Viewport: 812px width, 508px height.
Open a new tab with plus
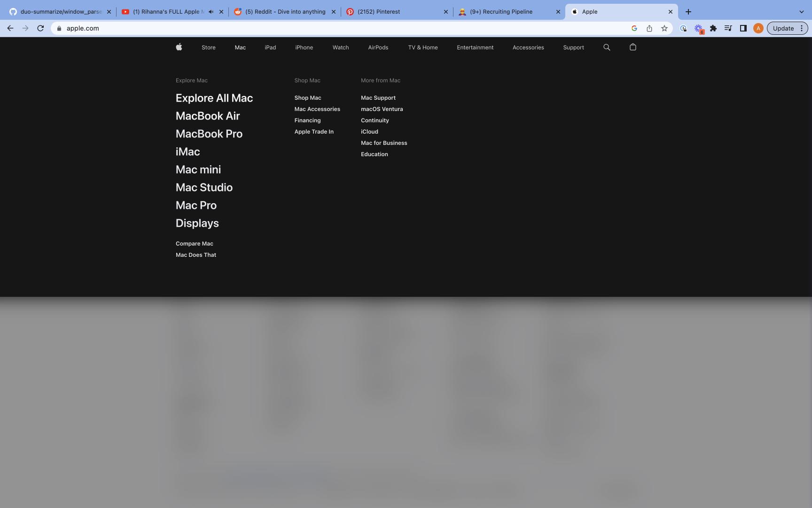pyautogui.click(x=688, y=12)
